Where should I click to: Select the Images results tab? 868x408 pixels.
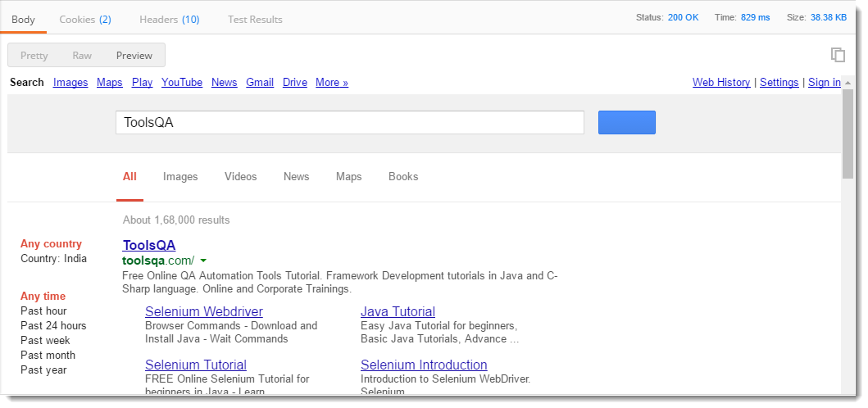[x=180, y=177]
